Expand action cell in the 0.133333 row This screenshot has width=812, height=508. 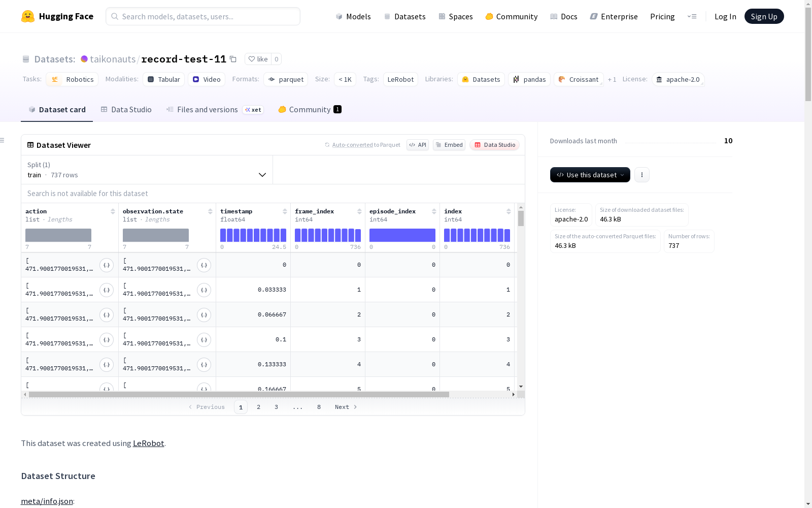(107, 365)
